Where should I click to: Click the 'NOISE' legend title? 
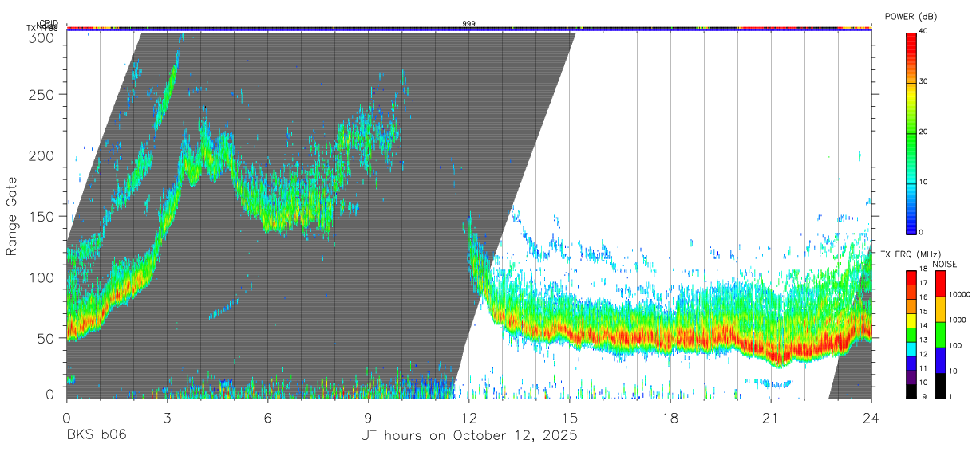pyautogui.click(x=945, y=264)
